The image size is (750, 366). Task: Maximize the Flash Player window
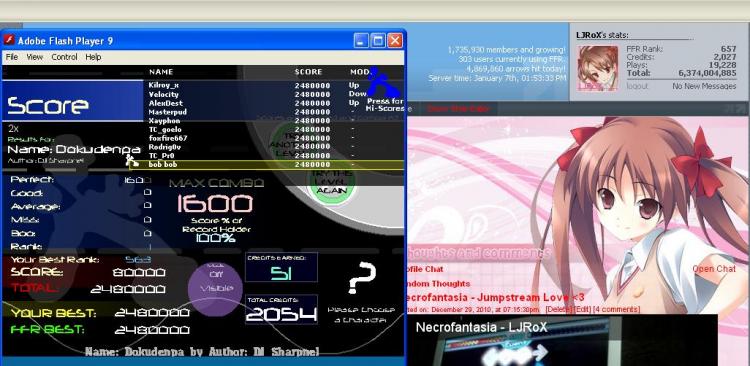coord(378,41)
